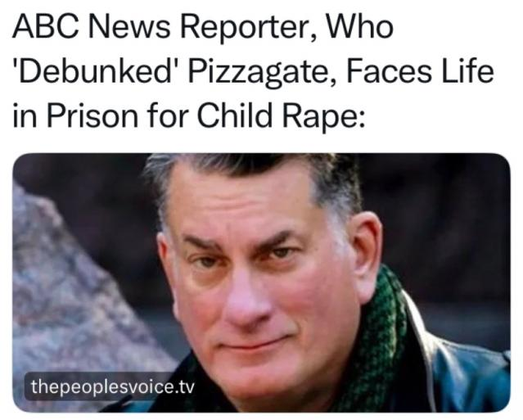The image size is (523, 420).
Task: Open the thepeoplesvoice.tv link card image
Action: point(262,283)
